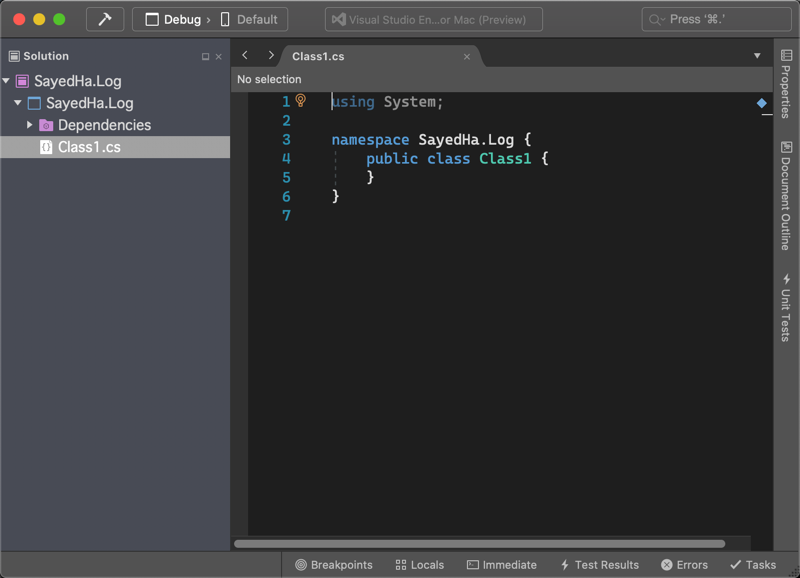This screenshot has height=578, width=800.
Task: Open the Properties side pad
Action: point(786,84)
